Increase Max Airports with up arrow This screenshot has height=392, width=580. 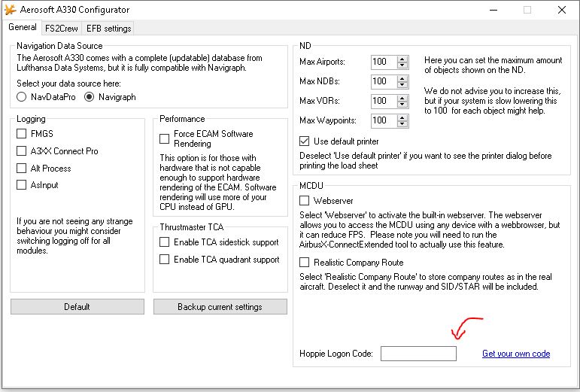tap(402, 59)
